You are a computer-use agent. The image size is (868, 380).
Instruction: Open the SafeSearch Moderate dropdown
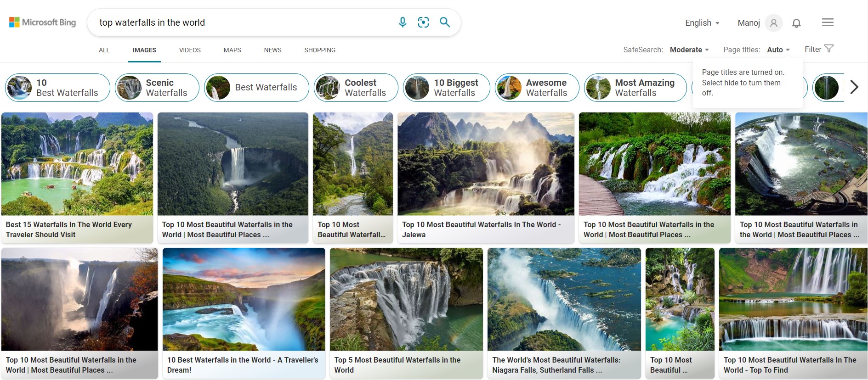point(689,50)
